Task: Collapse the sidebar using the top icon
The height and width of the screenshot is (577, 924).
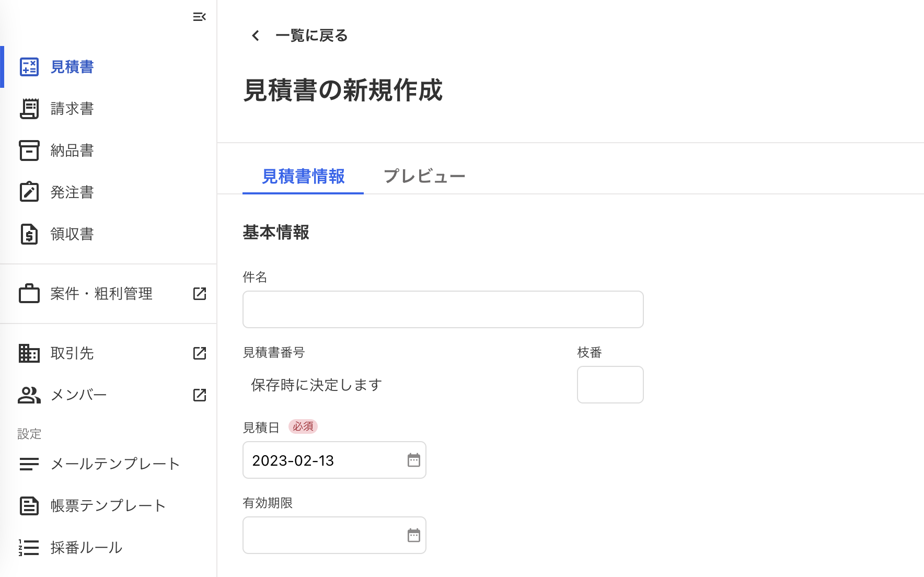Action: pyautogui.click(x=199, y=17)
